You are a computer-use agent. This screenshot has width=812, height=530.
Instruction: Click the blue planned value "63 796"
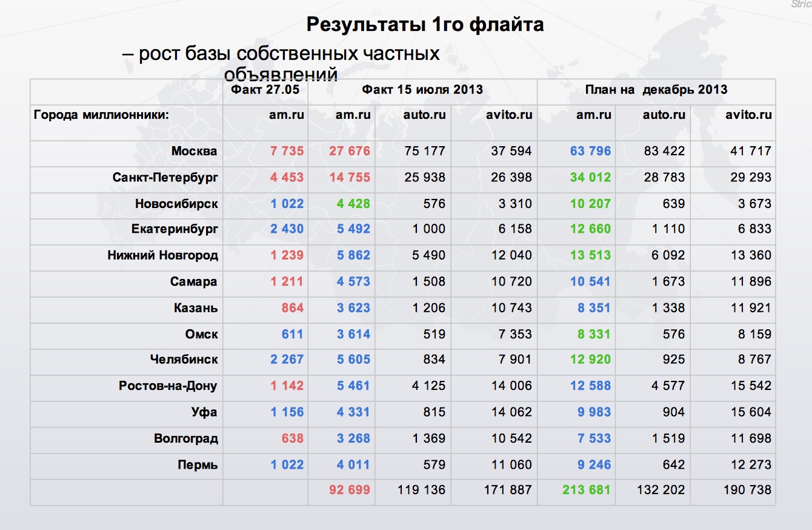tap(591, 151)
